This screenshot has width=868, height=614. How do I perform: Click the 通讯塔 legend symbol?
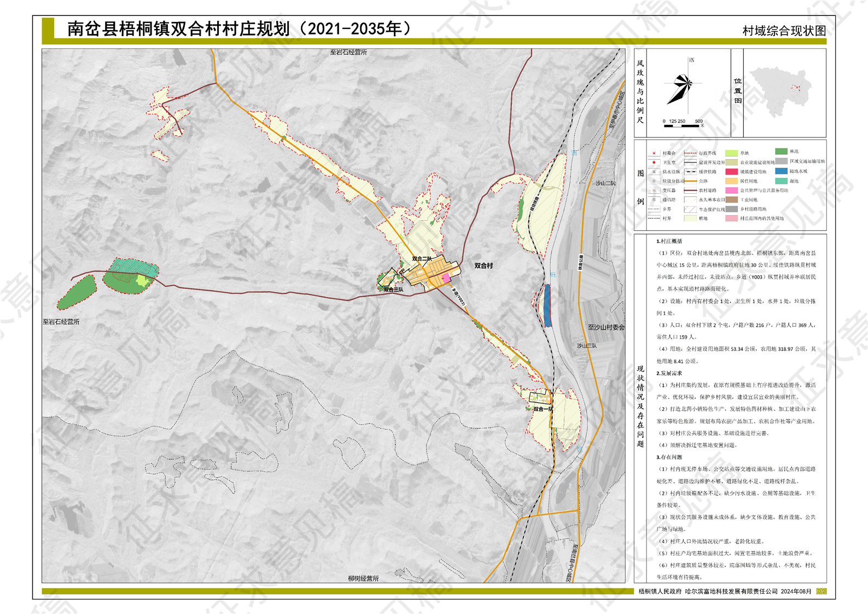click(x=654, y=200)
